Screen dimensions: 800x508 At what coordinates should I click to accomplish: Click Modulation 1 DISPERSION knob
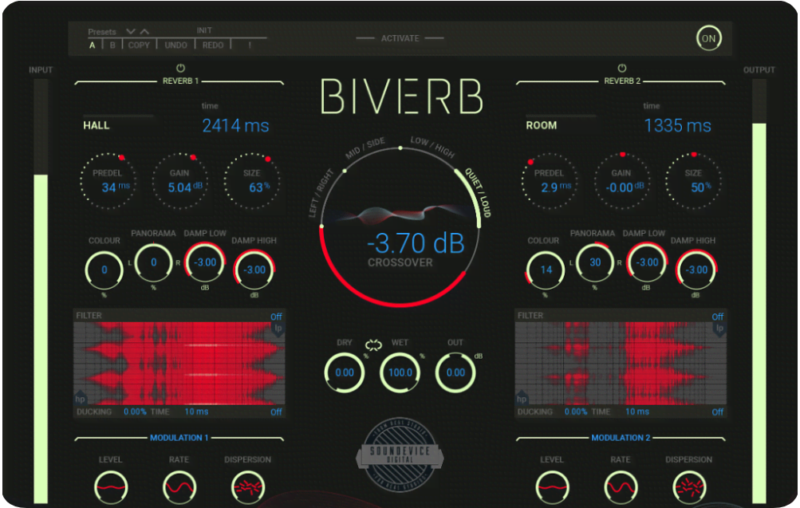tap(248, 488)
